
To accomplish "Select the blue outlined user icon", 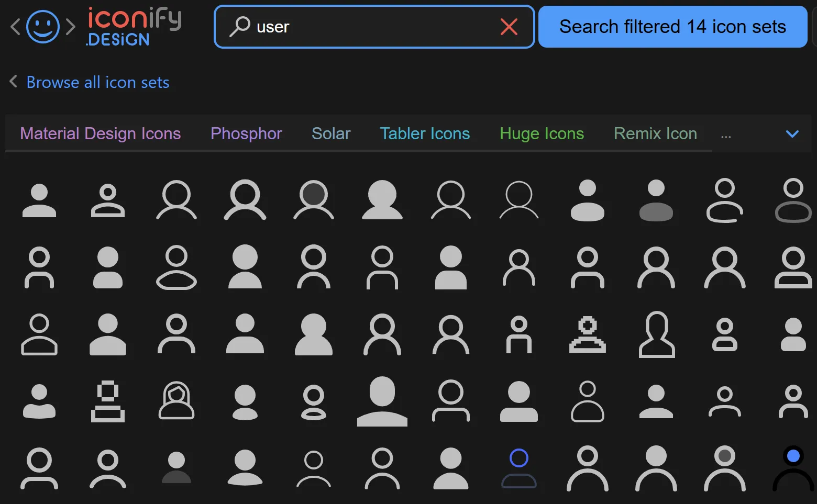I will (519, 468).
